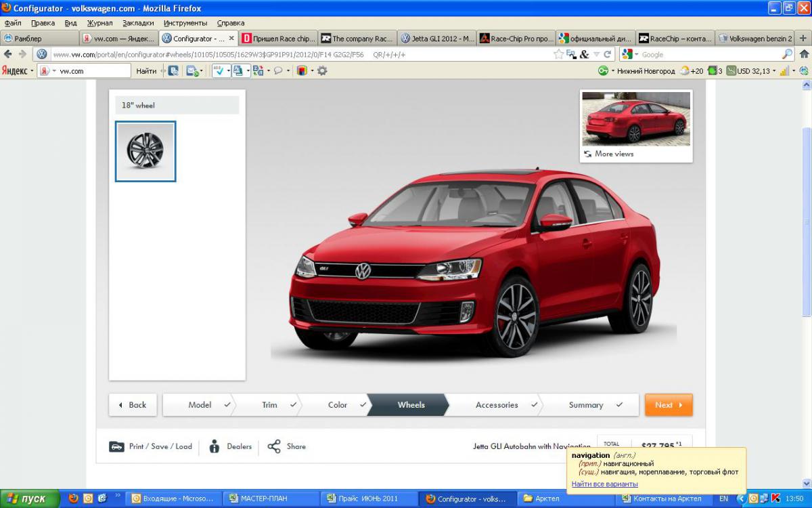Click the browser forward arrow
Viewport: 812px width, 508px height.
point(22,54)
